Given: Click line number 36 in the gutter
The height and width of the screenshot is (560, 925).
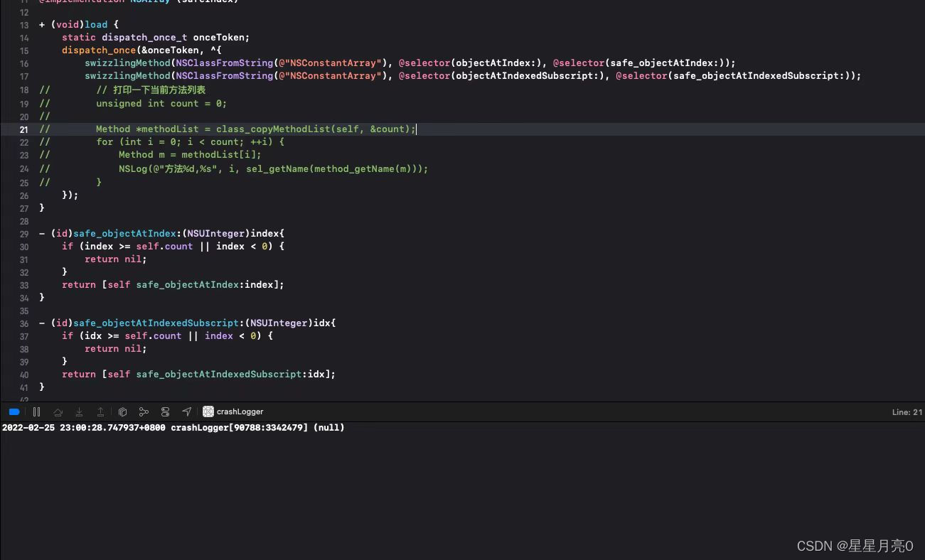Looking at the screenshot, I should tap(24, 323).
